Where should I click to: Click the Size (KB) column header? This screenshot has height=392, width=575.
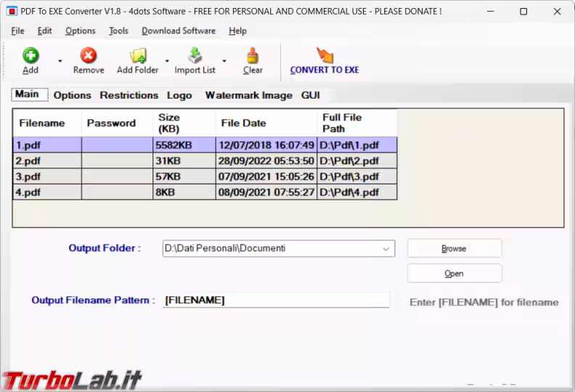tap(184, 123)
